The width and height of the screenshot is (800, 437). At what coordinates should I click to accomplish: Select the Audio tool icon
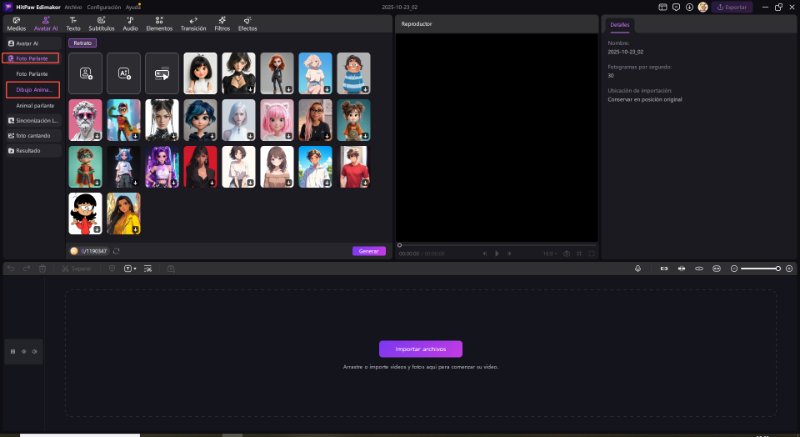tap(130, 24)
